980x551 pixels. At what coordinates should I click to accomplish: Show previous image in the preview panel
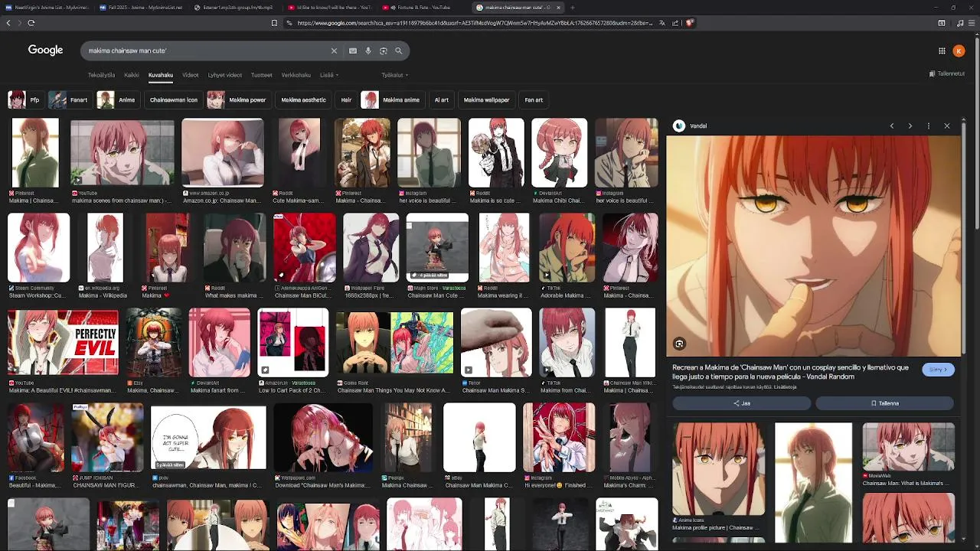coord(892,126)
